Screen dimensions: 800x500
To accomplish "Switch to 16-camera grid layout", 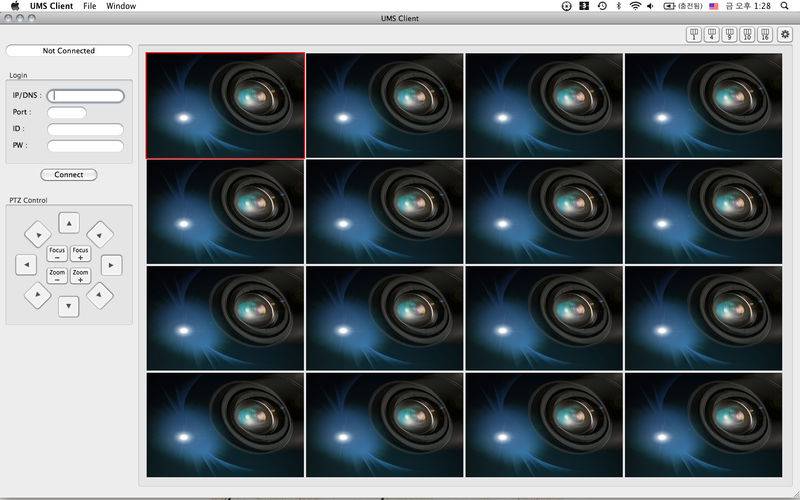I will pos(765,34).
